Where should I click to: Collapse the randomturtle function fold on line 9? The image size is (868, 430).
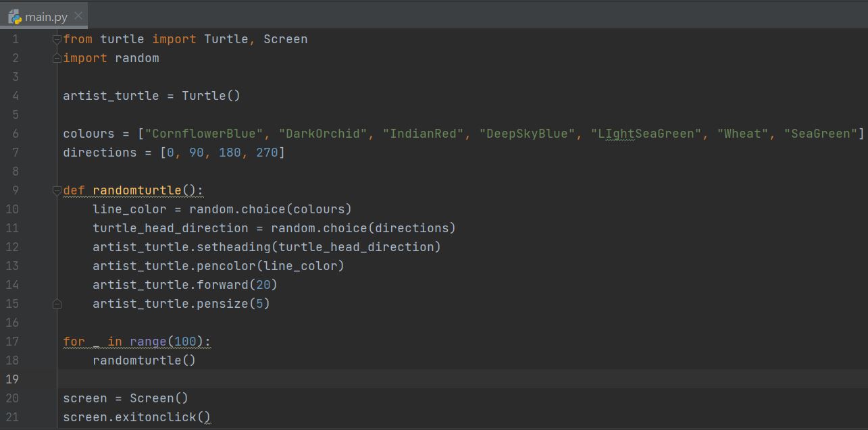coord(57,190)
